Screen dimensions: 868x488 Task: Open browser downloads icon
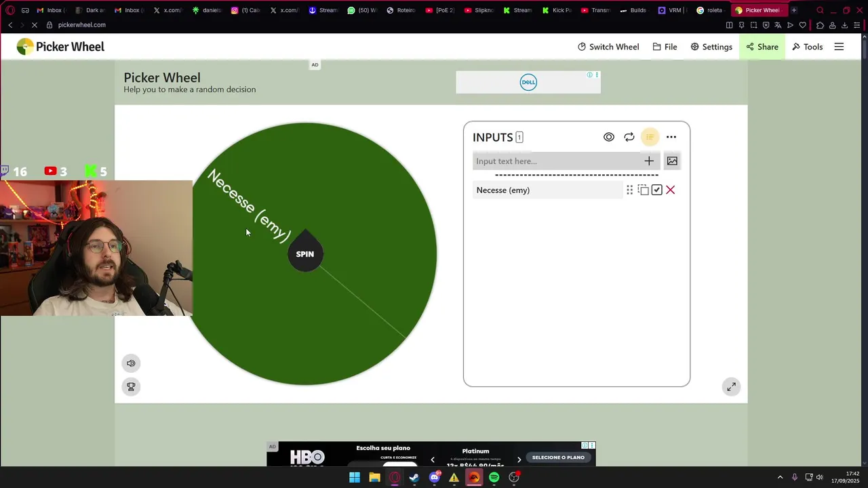tap(844, 25)
